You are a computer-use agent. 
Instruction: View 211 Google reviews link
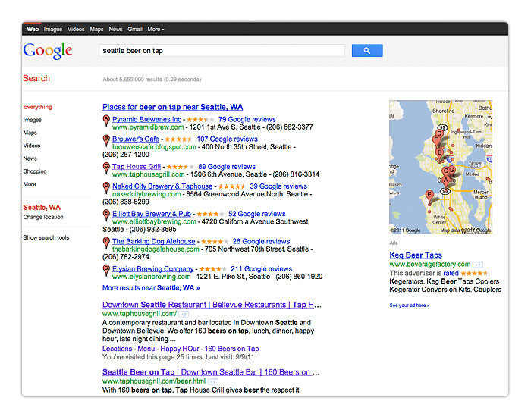tap(262, 268)
